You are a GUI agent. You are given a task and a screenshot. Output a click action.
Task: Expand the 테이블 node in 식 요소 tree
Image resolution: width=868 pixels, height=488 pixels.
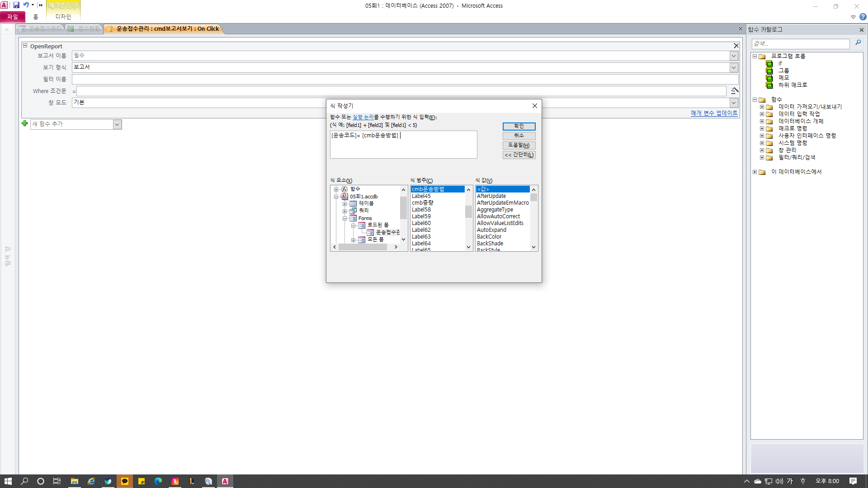click(344, 204)
